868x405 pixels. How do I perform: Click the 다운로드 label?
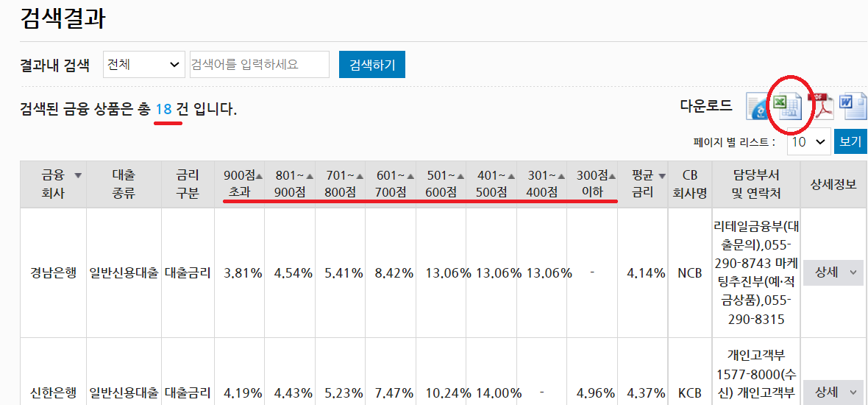click(706, 105)
